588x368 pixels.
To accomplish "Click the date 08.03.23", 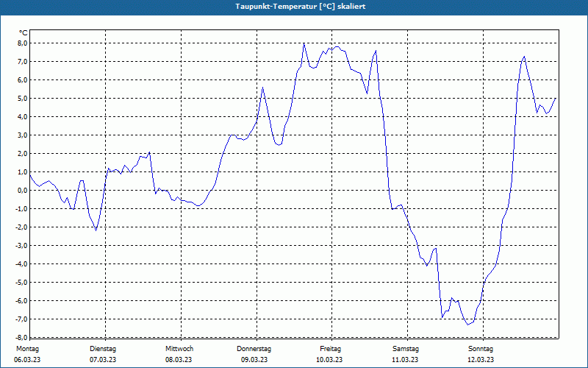I will point(179,360).
